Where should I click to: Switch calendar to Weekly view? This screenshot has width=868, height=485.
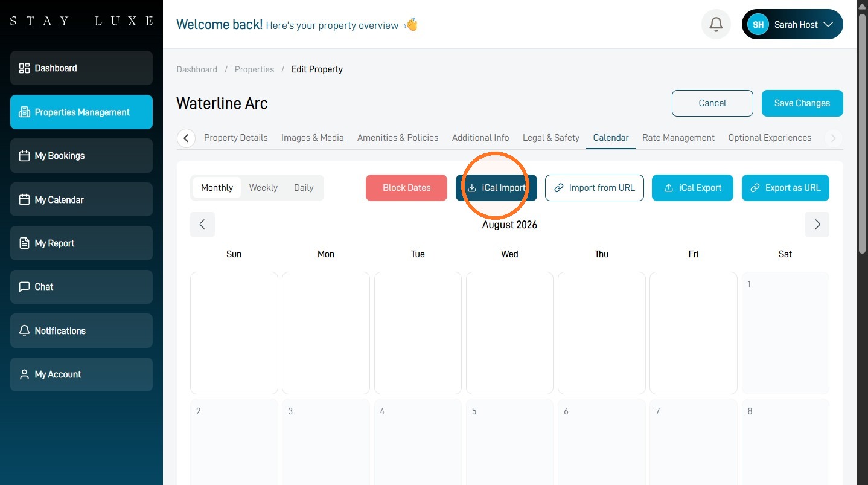click(x=263, y=188)
